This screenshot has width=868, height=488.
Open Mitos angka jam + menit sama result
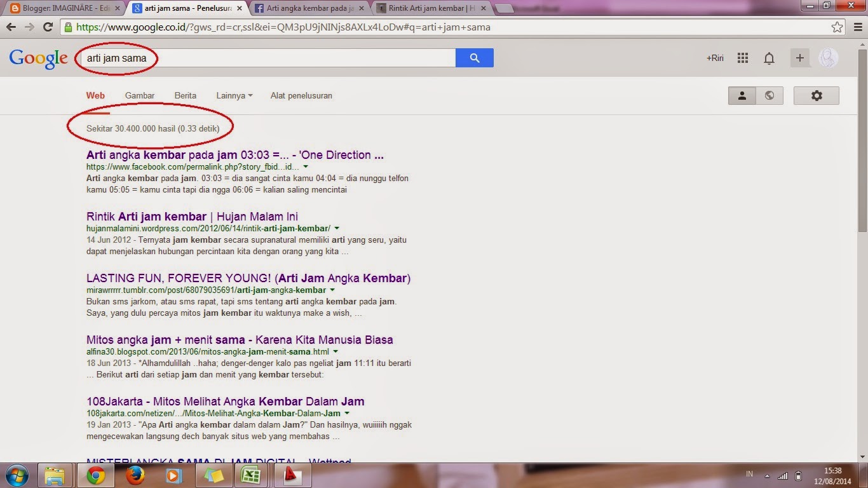click(x=240, y=340)
